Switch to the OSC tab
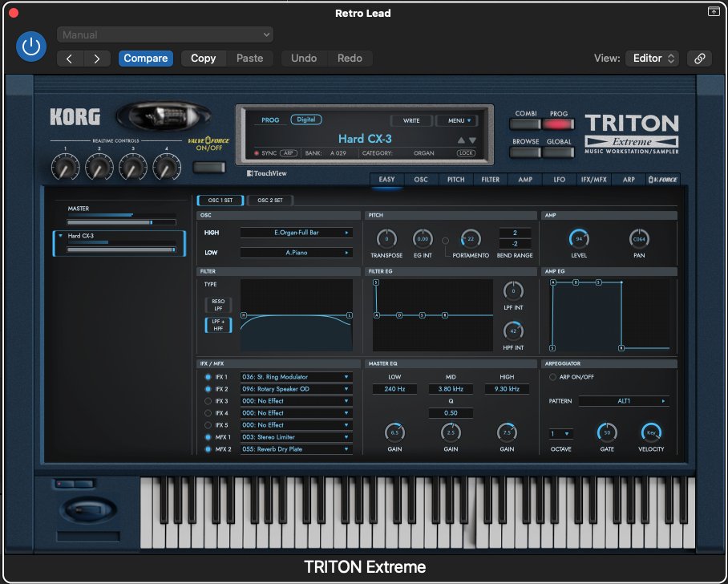Screen dimensions: 728x584 (x=421, y=180)
